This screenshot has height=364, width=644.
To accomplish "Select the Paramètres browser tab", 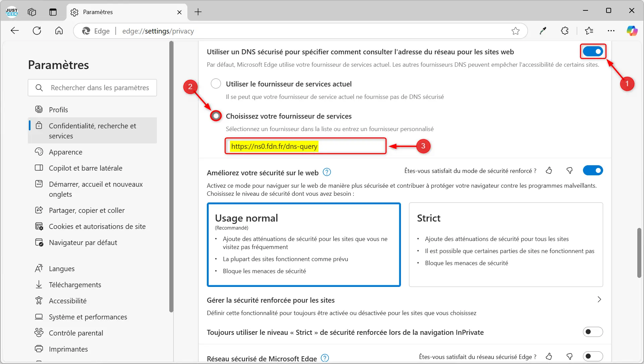I will [127, 12].
